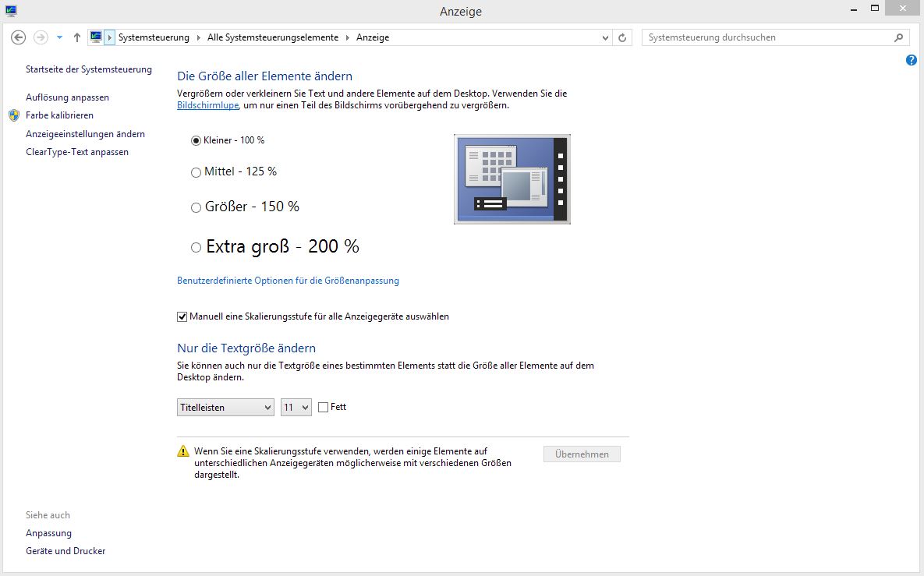The height and width of the screenshot is (576, 924).
Task: Minimize the Anzeige window
Action: point(854,9)
